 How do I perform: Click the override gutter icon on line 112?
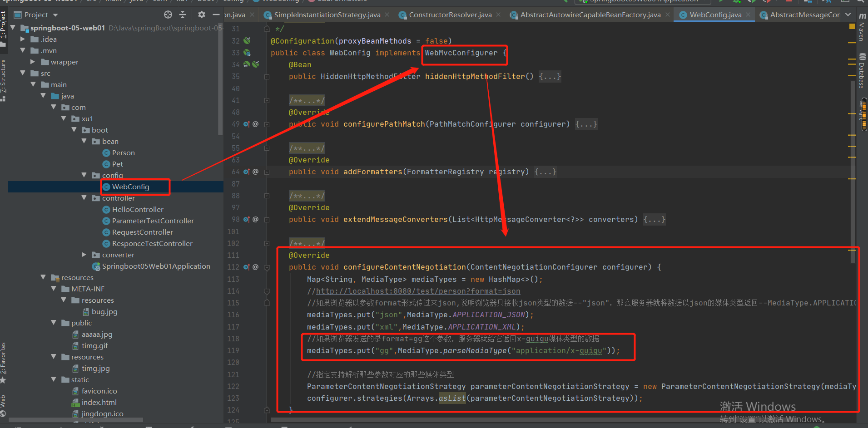(x=246, y=267)
